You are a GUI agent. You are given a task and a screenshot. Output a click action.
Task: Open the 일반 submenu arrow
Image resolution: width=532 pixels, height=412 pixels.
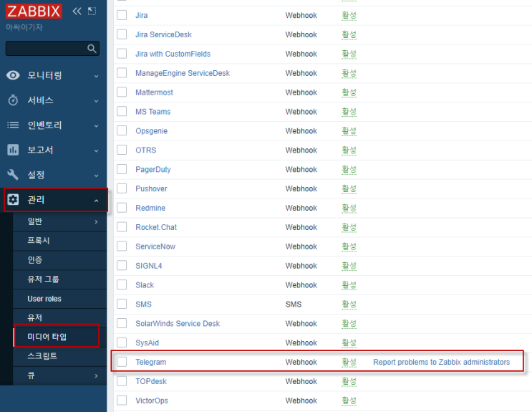point(97,222)
